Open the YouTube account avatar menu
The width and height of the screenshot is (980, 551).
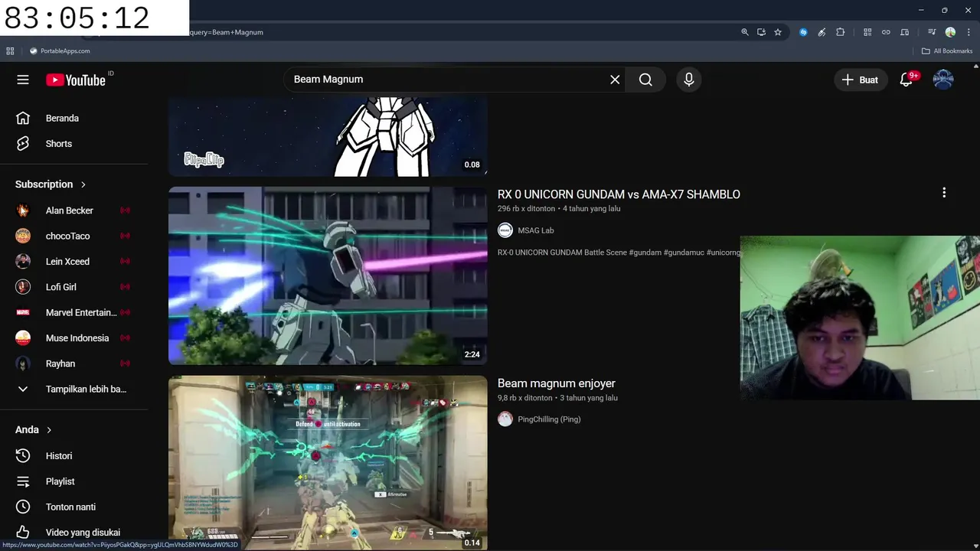(943, 80)
